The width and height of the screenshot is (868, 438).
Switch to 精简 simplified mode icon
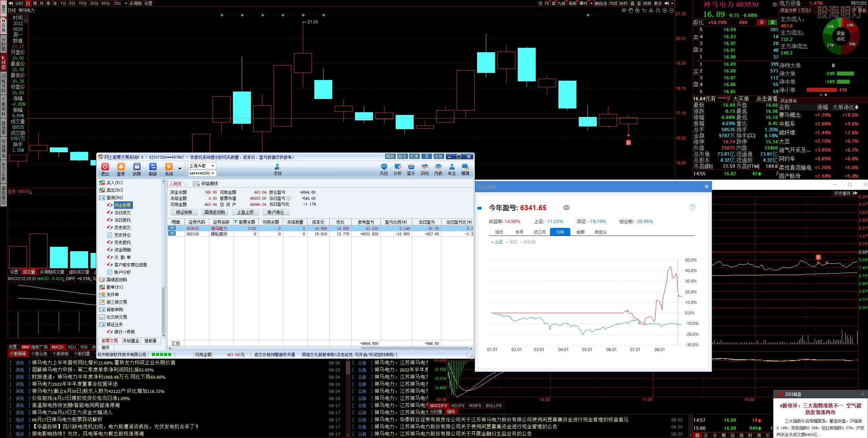466,169
